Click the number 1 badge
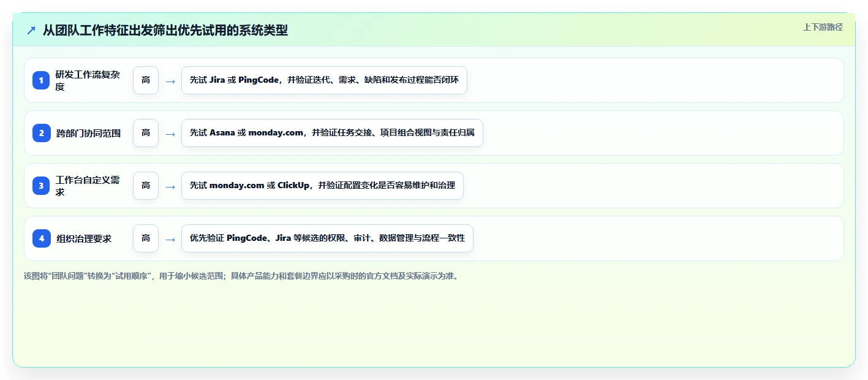This screenshot has width=868, height=380. (x=42, y=80)
